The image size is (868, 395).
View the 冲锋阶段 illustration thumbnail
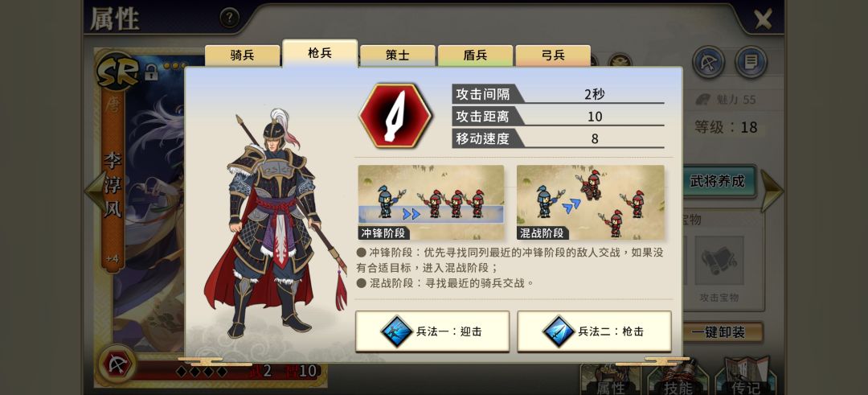[431, 202]
